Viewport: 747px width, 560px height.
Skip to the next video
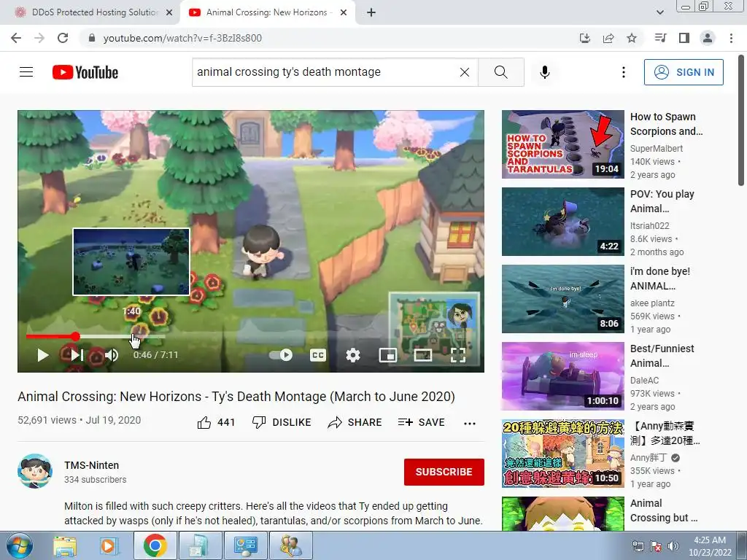77,355
